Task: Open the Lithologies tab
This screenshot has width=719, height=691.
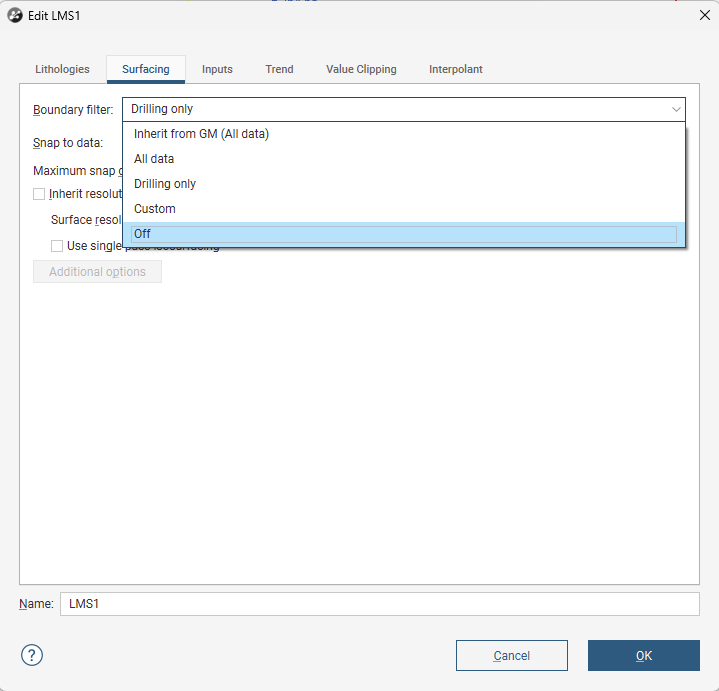Action: click(62, 69)
